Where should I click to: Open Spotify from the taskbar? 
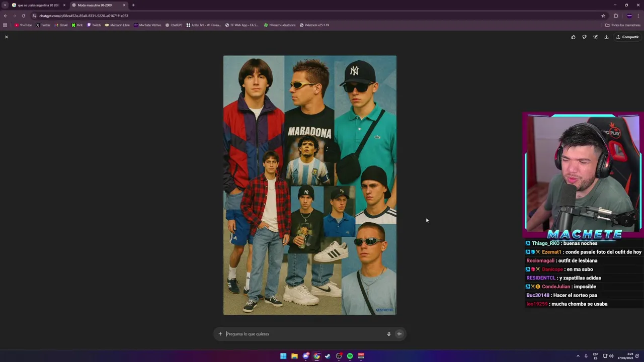[350, 356]
